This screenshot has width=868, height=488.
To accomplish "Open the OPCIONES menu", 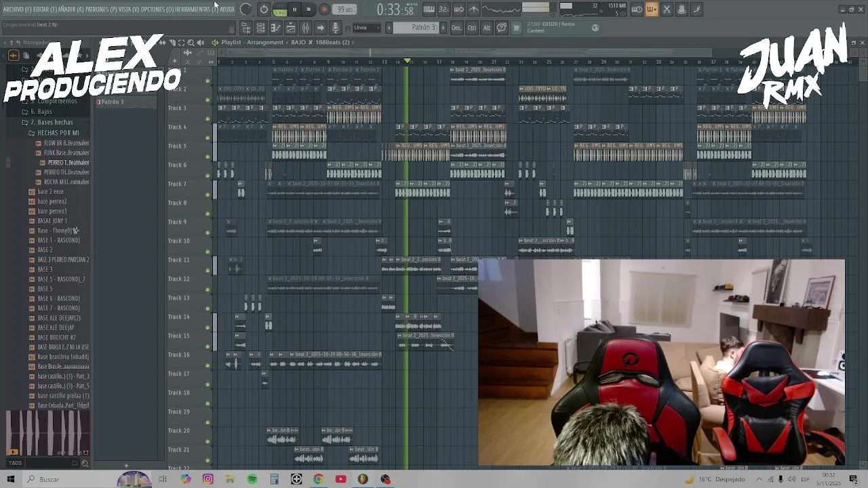I will [x=157, y=9].
